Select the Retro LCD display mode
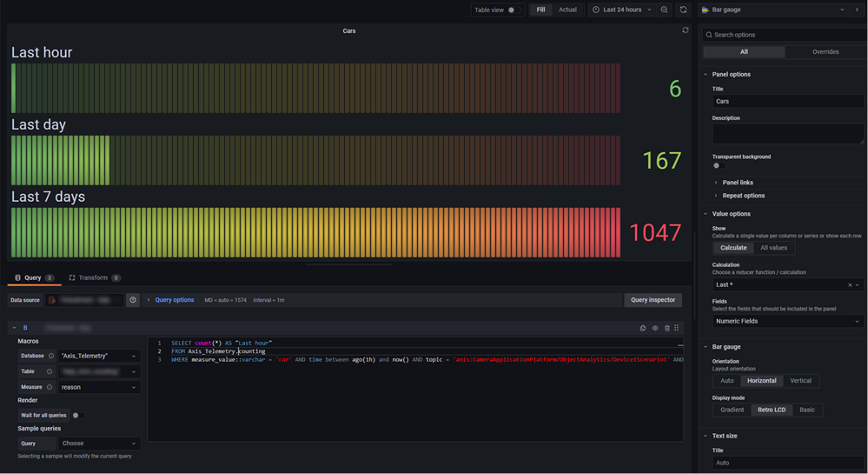 [x=772, y=411]
